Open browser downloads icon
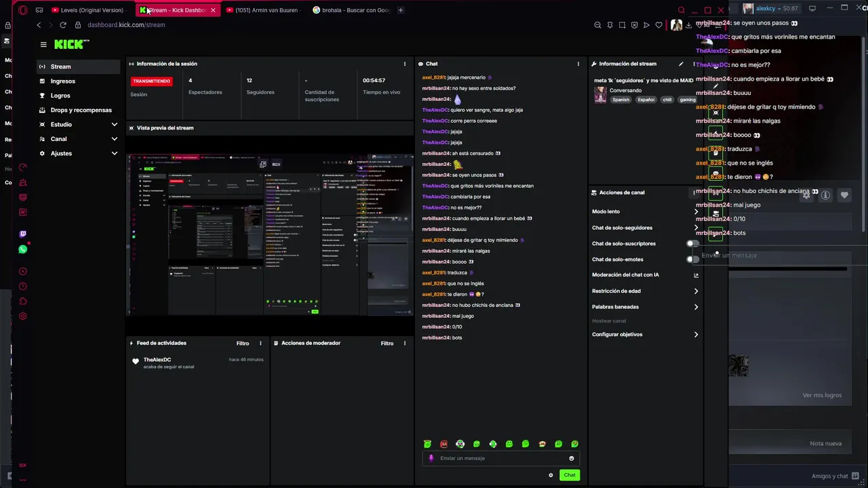This screenshot has width=868, height=488. pos(688,25)
